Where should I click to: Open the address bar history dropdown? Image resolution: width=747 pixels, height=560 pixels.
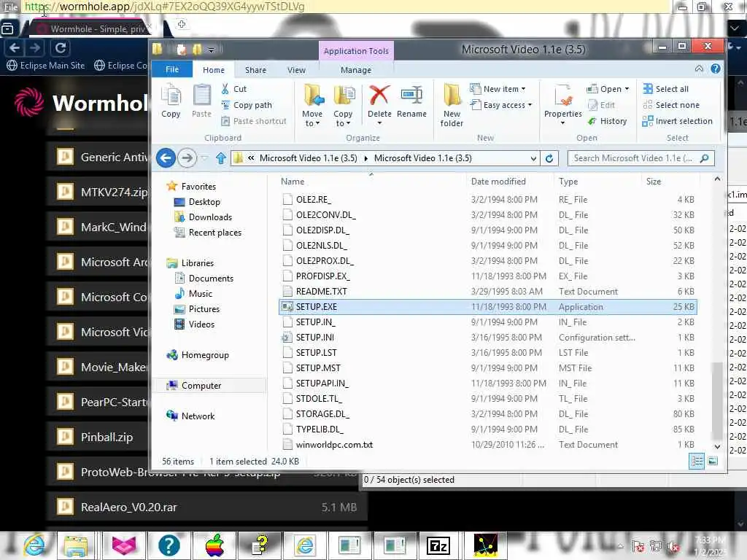(x=533, y=158)
